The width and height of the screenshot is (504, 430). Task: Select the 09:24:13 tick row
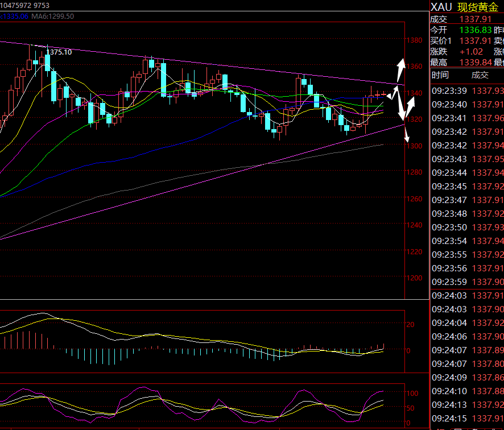point(468,404)
